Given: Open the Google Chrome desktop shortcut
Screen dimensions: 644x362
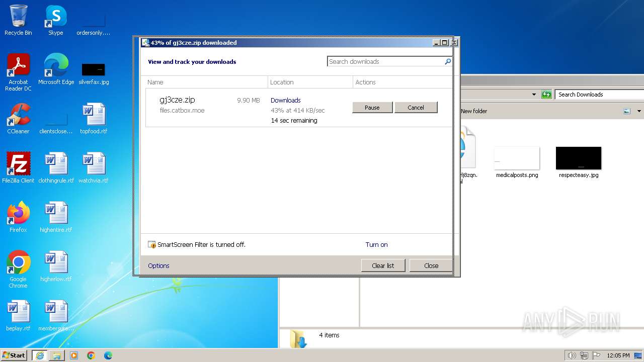Looking at the screenshot, I should tap(18, 269).
